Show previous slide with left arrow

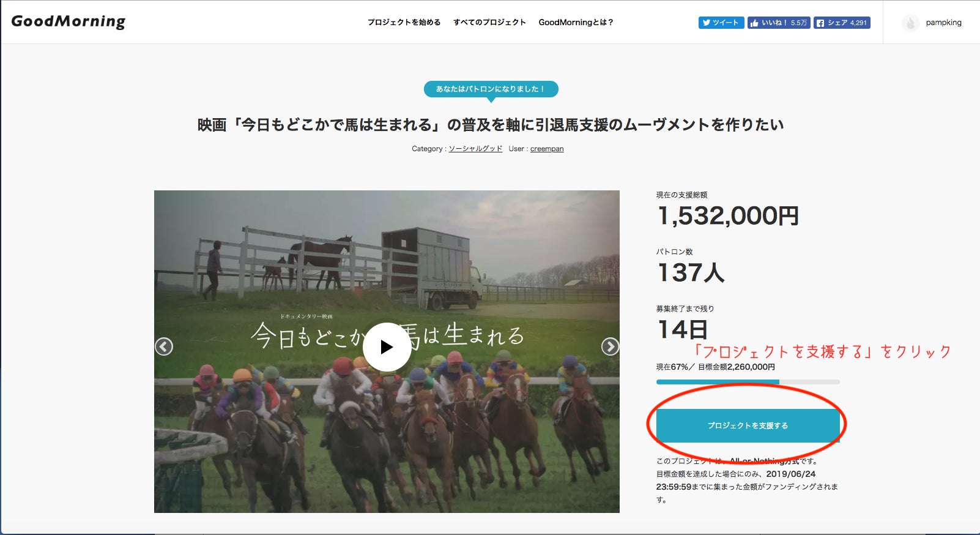(164, 346)
